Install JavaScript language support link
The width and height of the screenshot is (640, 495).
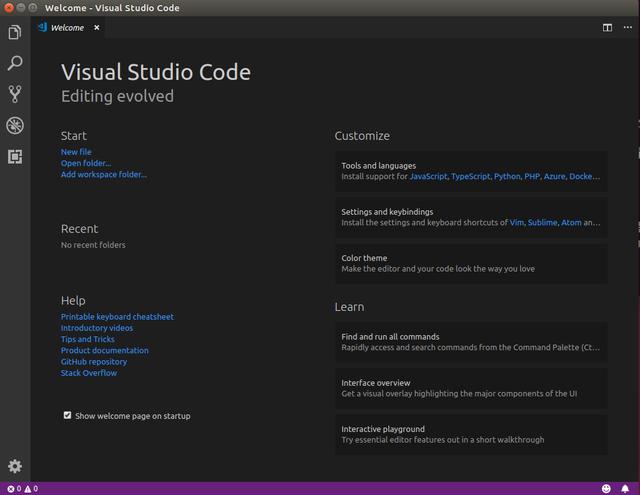point(428,176)
